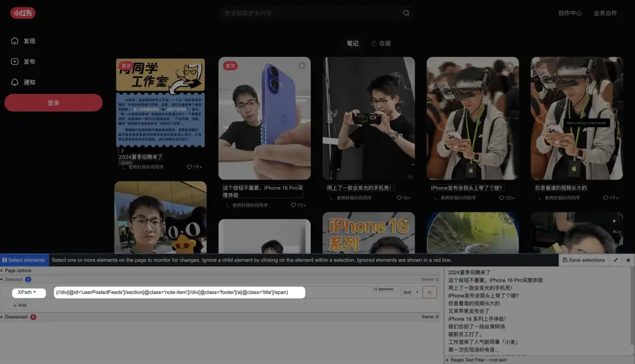
Task: Click the search magnifier icon
Action: [x=406, y=13]
